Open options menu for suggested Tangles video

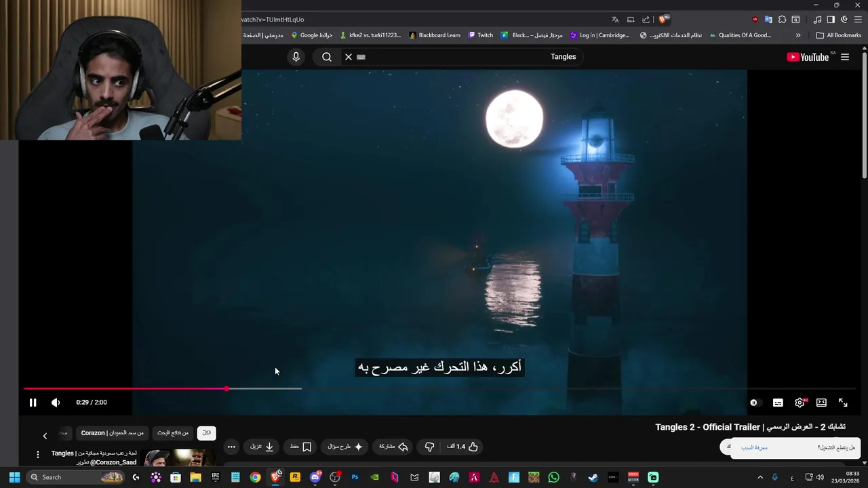(x=38, y=454)
